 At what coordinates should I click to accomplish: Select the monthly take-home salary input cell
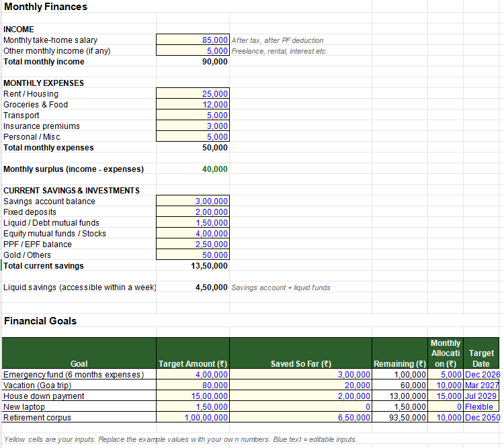pyautogui.click(x=193, y=40)
